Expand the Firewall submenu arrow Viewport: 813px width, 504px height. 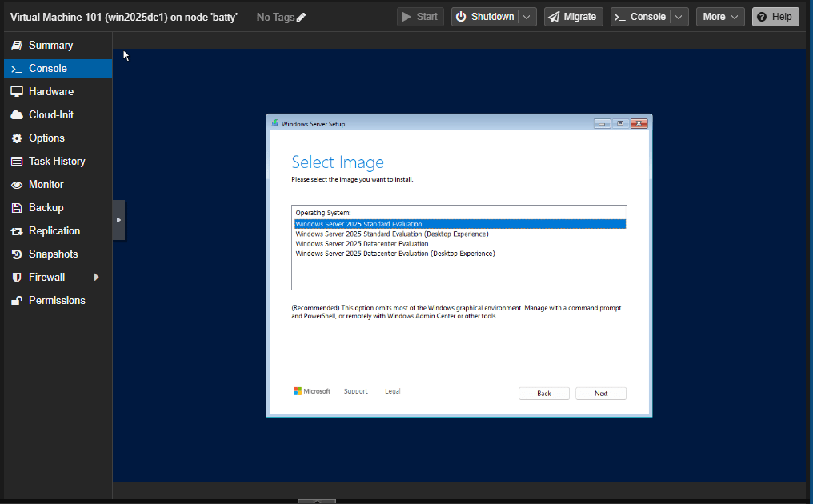[97, 278]
